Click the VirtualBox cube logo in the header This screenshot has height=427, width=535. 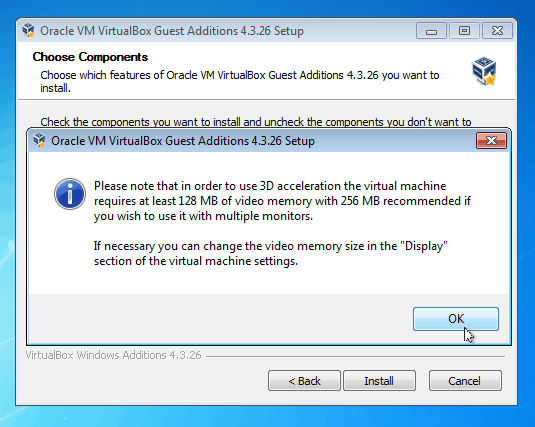point(484,71)
